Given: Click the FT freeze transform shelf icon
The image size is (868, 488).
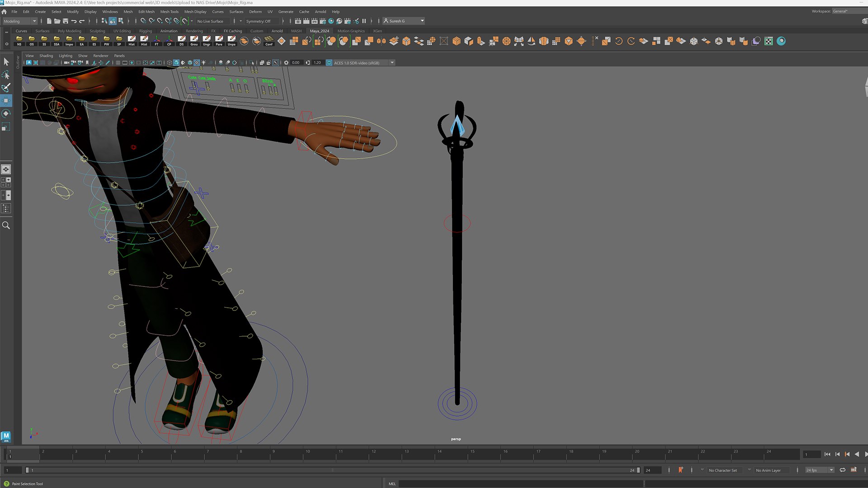Looking at the screenshot, I should pyautogui.click(x=156, y=41).
